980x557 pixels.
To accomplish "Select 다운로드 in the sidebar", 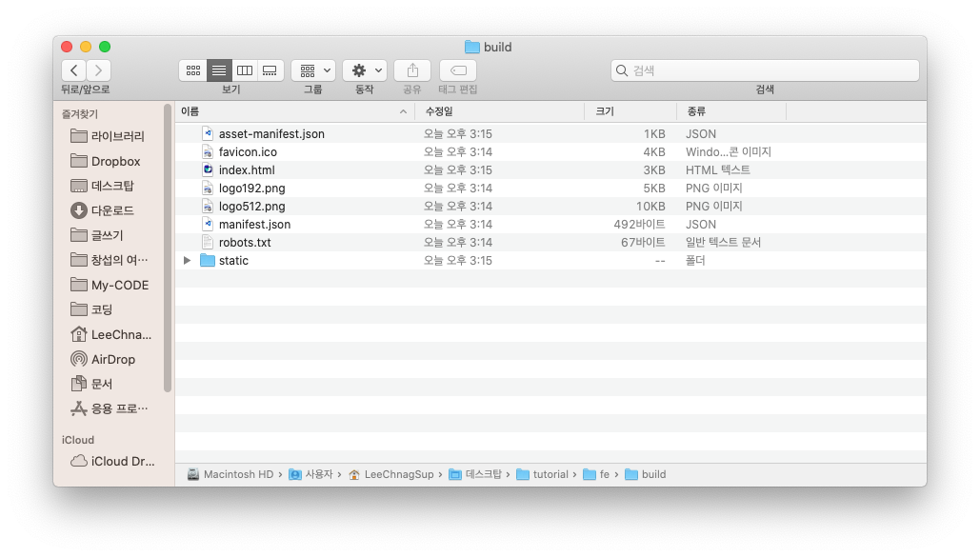I will coord(103,210).
